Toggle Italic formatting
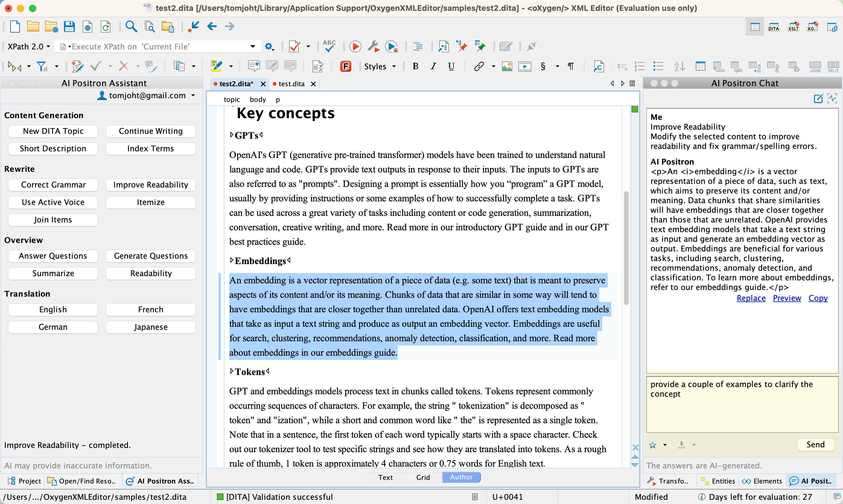This screenshot has width=843, height=504. pyautogui.click(x=433, y=66)
